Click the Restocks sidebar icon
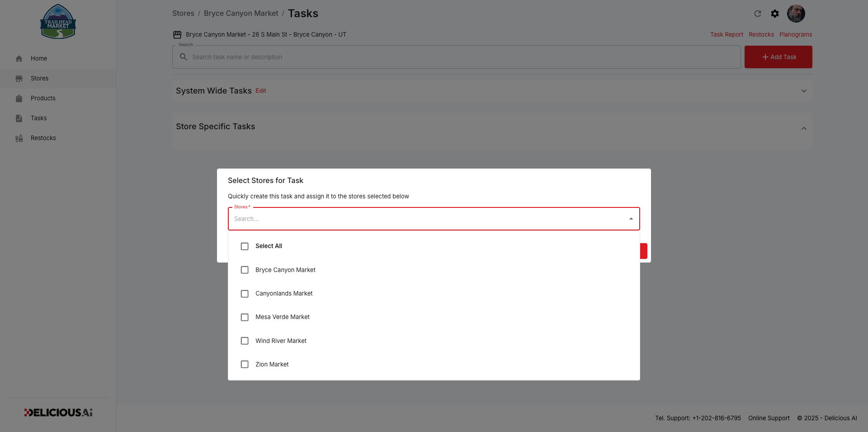This screenshot has width=868, height=432. (x=19, y=138)
